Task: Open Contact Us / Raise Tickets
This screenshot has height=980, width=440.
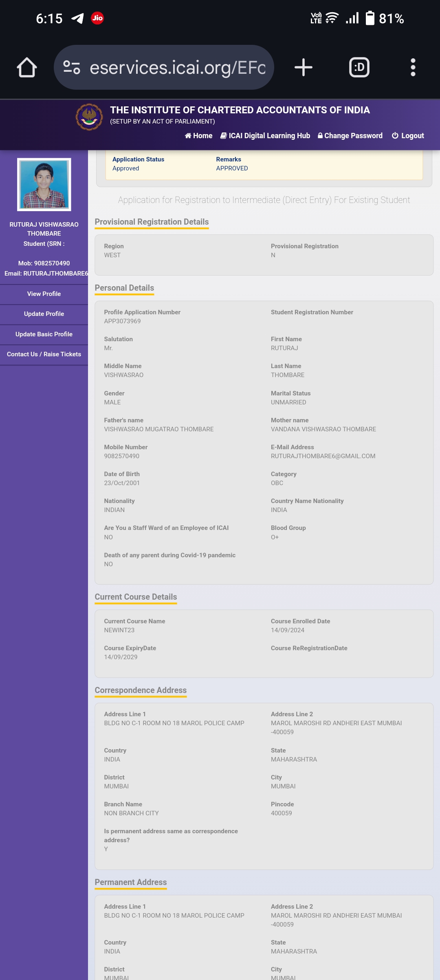Action: pos(44,354)
